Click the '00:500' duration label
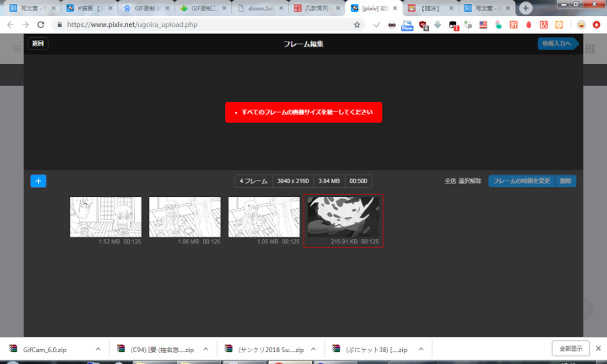This screenshot has width=607, height=364. coord(358,181)
